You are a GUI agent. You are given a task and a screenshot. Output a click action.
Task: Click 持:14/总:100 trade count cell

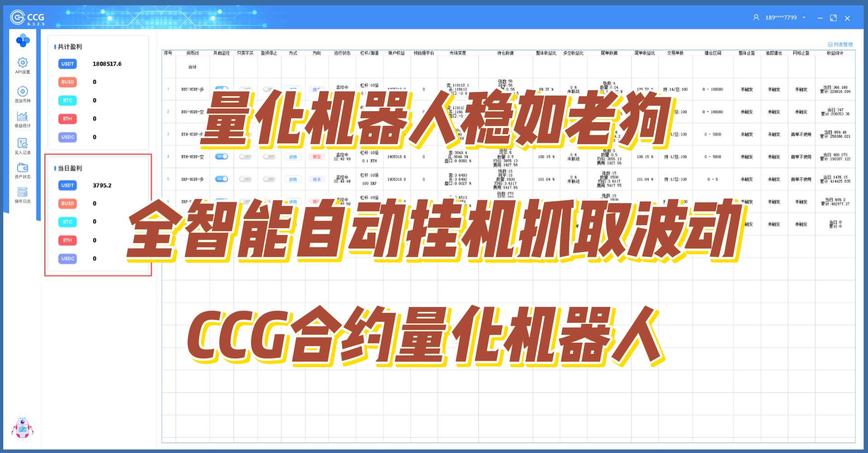click(675, 90)
